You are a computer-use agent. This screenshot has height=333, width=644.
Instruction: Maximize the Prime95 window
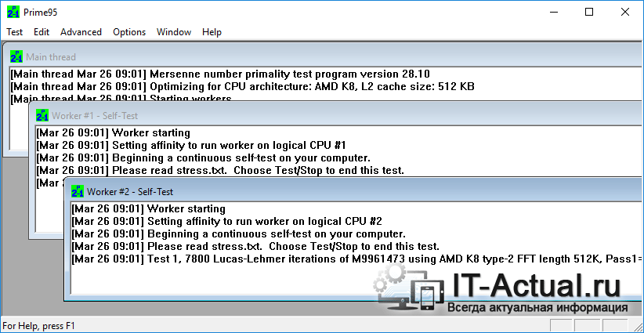point(588,13)
